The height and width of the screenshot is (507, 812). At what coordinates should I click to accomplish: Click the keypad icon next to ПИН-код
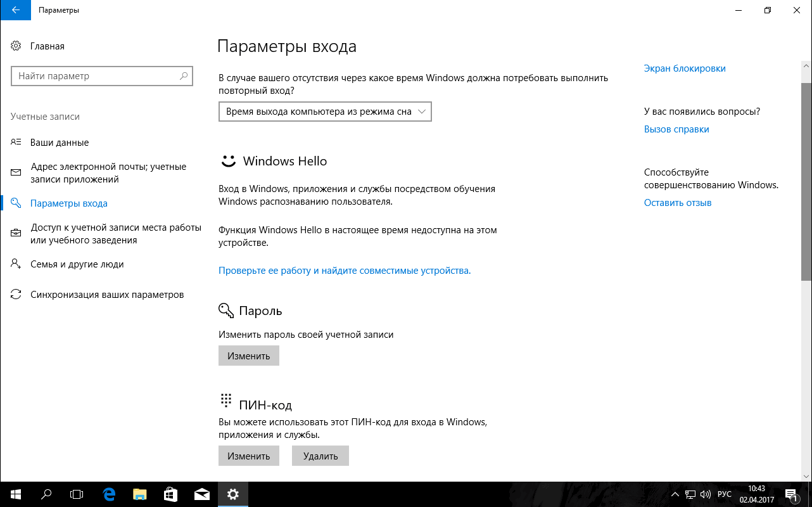[225, 399]
